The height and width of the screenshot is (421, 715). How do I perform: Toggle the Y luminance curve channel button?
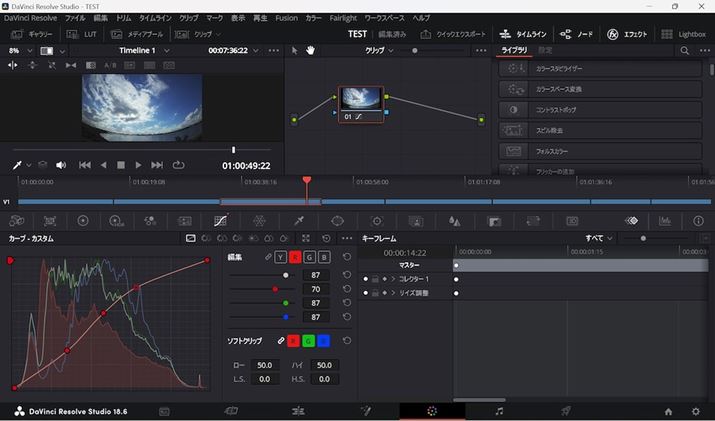(x=281, y=257)
